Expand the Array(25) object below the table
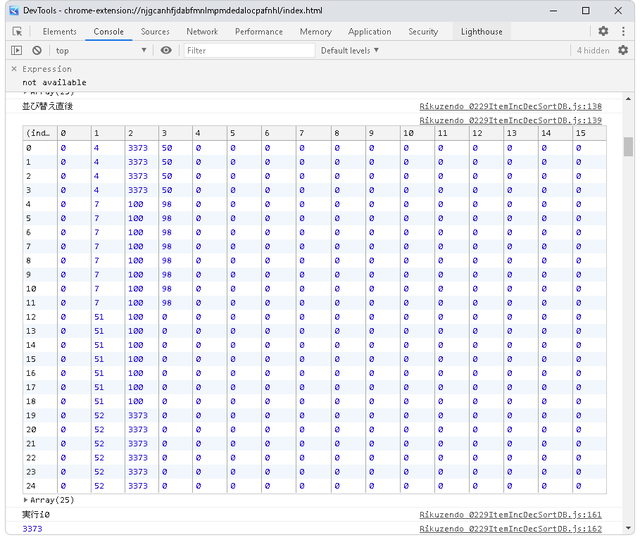The image size is (640, 540). [49, 500]
